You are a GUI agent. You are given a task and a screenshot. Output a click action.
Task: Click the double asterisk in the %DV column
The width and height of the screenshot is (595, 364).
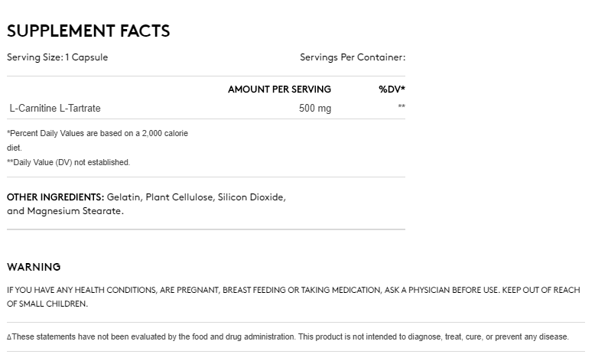[x=402, y=106]
